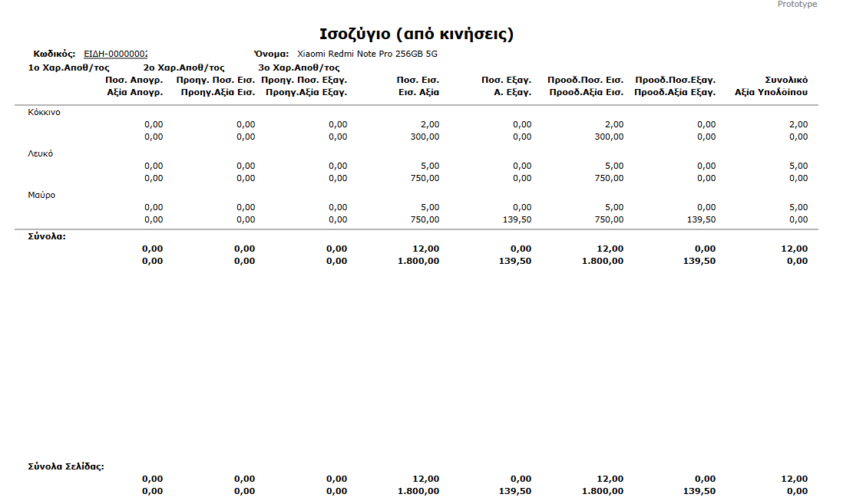This screenshot has width=843, height=504.
Task: Select the Προοδ.Ποσ. Εισ. column header
Action: coord(586,80)
